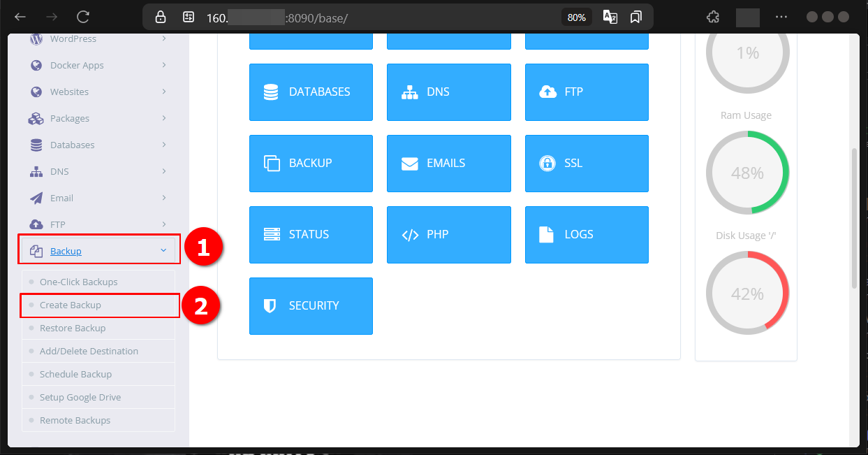Open the SECURITY dashboard tile
This screenshot has width=868, height=455.
coord(311,306)
